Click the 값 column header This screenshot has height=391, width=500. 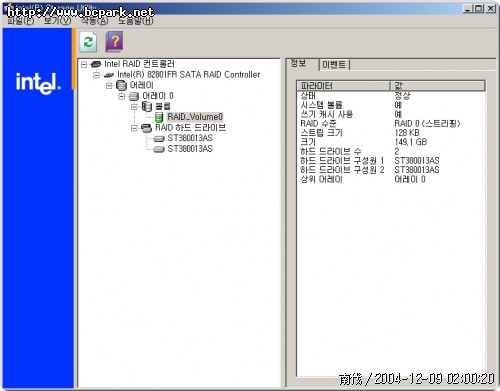coord(437,86)
